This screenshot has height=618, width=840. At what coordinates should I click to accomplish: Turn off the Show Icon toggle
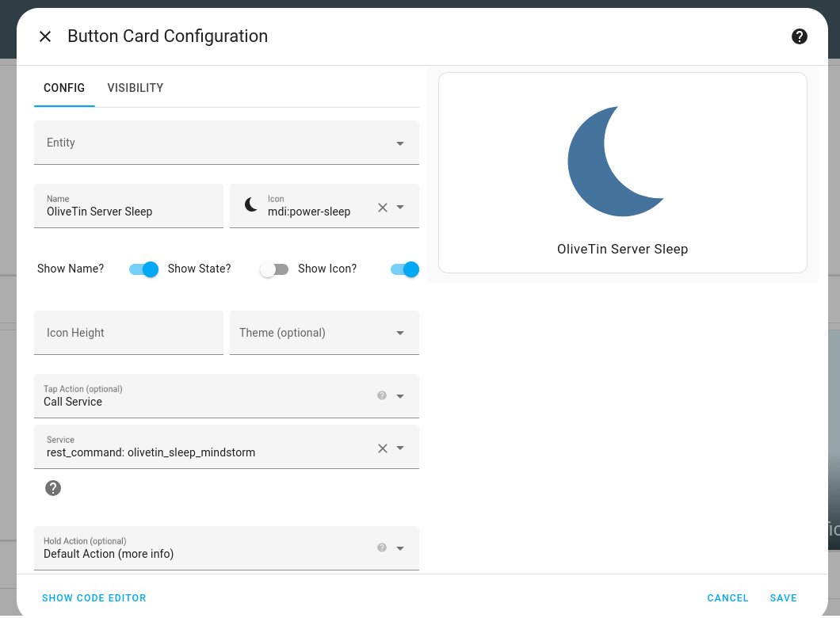404,269
